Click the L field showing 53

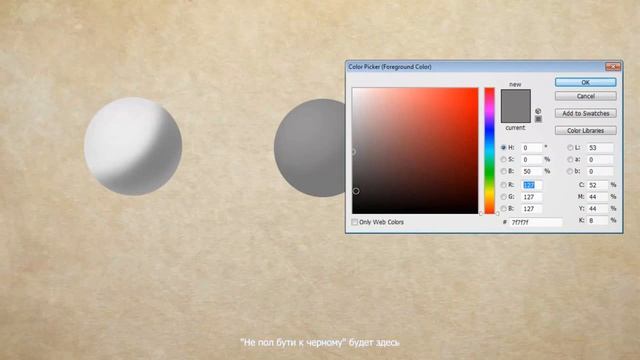click(x=600, y=147)
